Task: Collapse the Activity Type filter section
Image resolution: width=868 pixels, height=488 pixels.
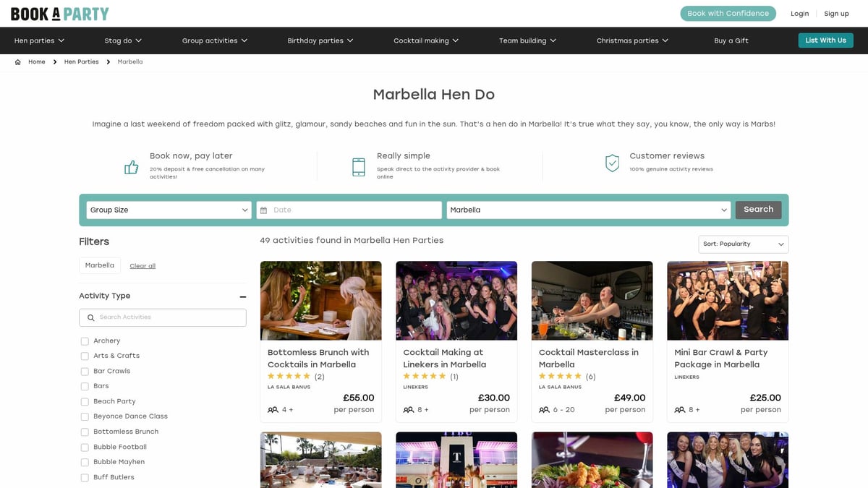Action: coord(242,296)
